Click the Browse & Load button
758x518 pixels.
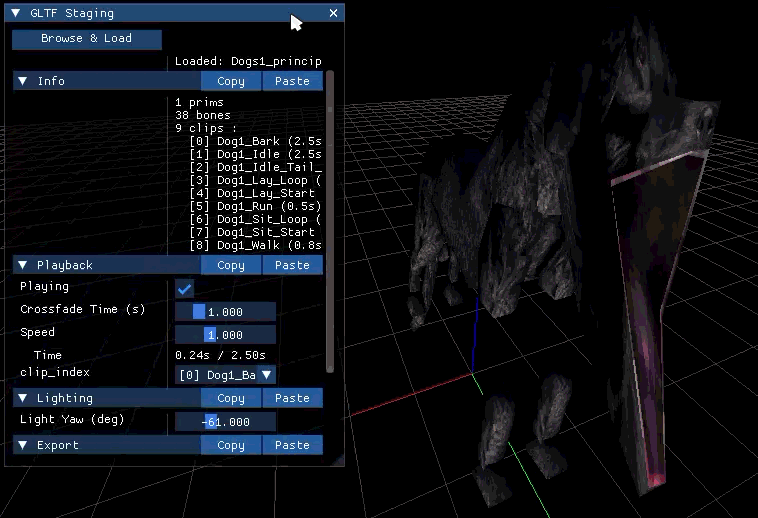pyautogui.click(x=87, y=39)
